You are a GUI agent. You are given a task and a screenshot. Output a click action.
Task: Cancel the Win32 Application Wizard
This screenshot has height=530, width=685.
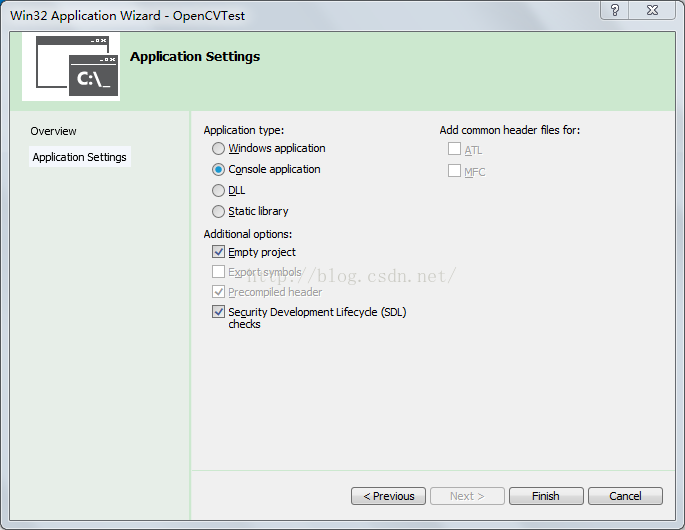626,496
